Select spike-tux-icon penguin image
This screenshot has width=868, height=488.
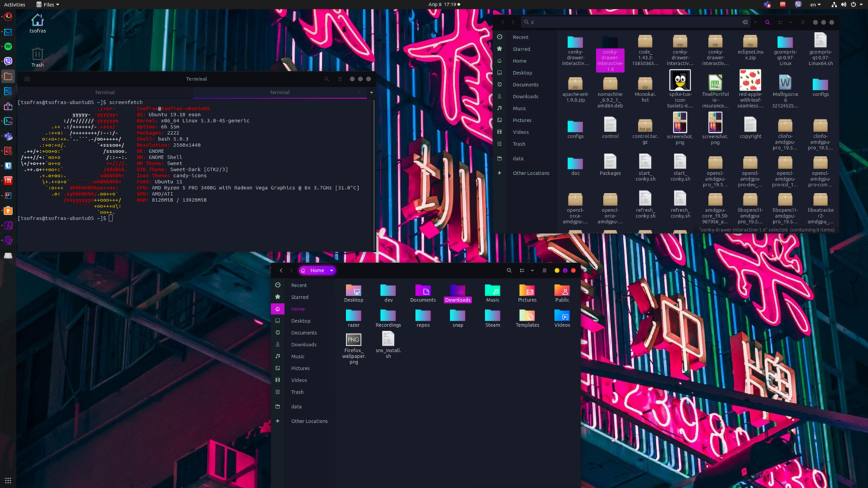click(680, 89)
